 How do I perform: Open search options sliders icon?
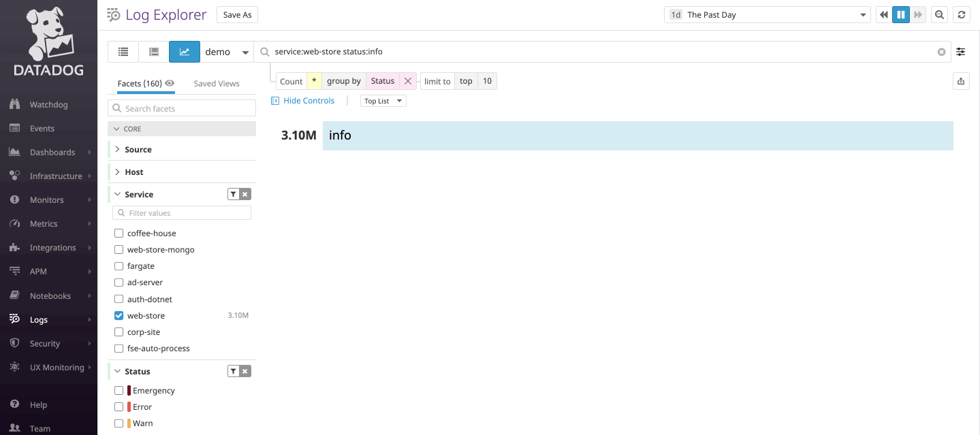click(960, 52)
